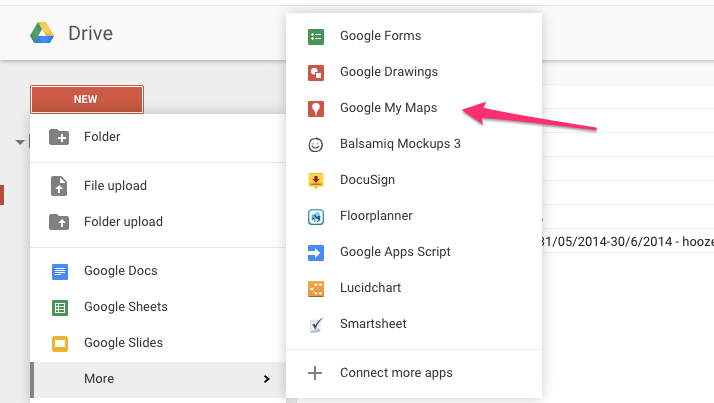Image resolution: width=714 pixels, height=403 pixels.
Task: Click the Drive title text
Action: click(x=90, y=33)
